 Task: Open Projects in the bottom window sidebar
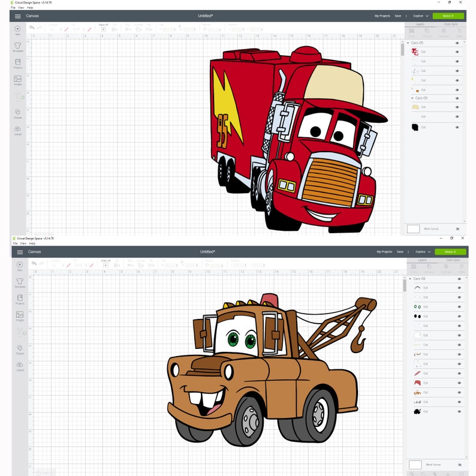coord(20,299)
